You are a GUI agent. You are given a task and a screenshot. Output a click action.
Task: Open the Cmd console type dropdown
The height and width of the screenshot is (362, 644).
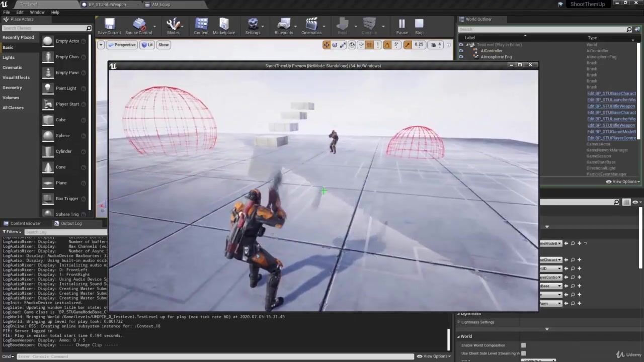[8, 356]
